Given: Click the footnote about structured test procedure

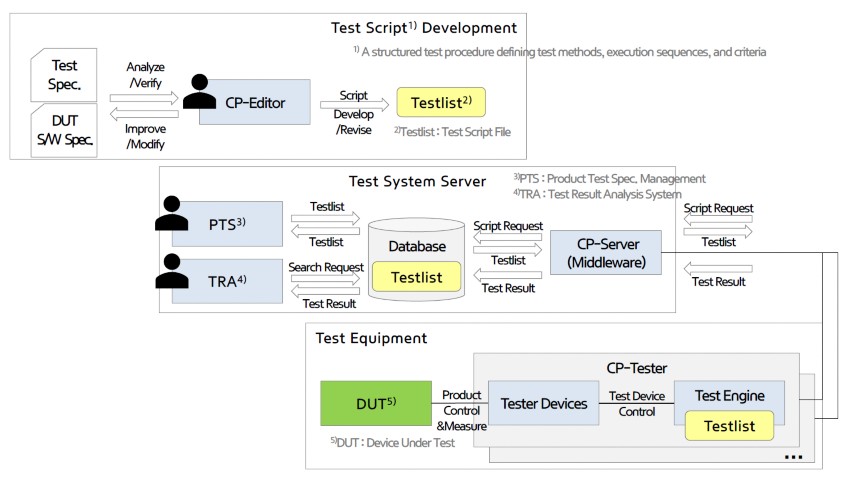Looking at the screenshot, I should (560, 51).
